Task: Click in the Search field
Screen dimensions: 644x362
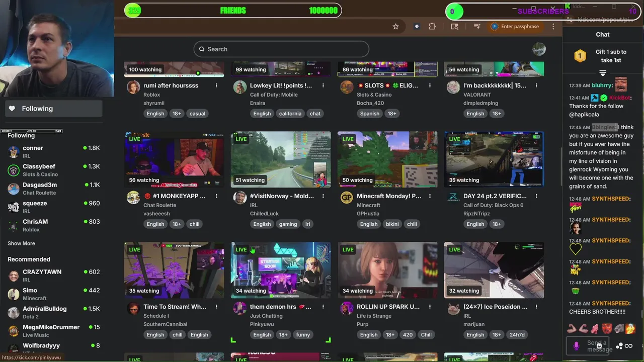Action: click(281, 49)
